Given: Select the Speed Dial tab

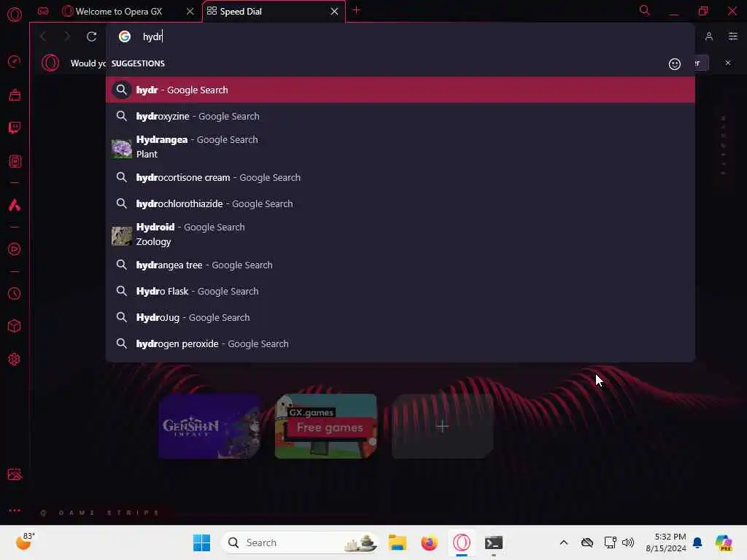Looking at the screenshot, I should point(274,12).
